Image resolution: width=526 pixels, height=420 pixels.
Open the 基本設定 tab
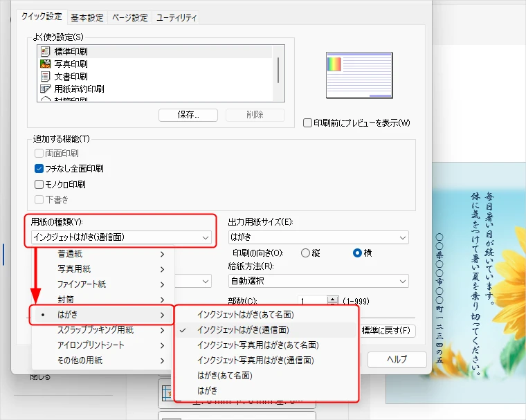tap(87, 18)
